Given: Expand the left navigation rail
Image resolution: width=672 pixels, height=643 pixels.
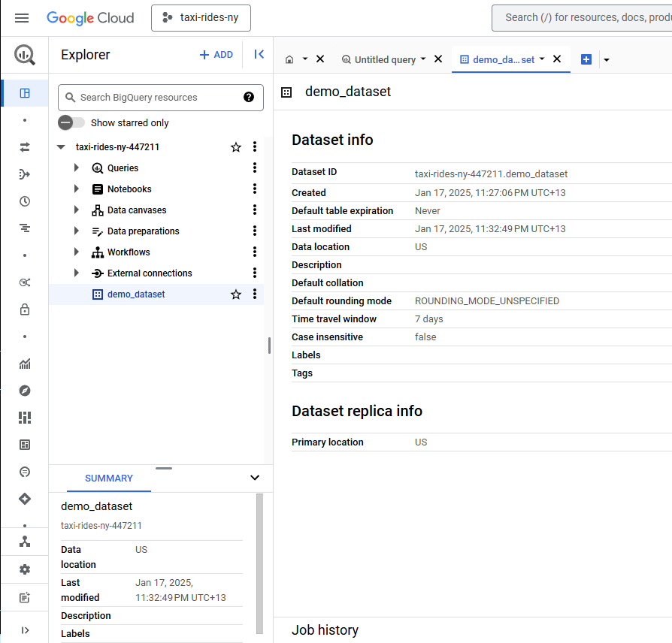Looking at the screenshot, I should (x=25, y=630).
